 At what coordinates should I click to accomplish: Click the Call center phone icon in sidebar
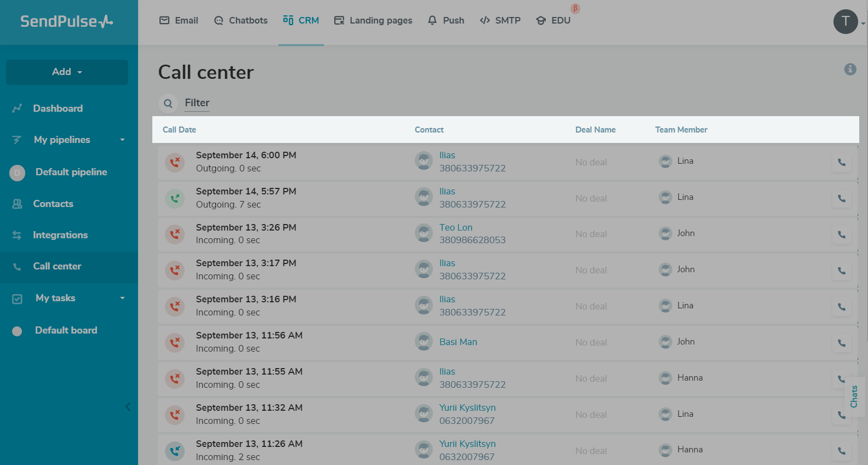pos(17,267)
